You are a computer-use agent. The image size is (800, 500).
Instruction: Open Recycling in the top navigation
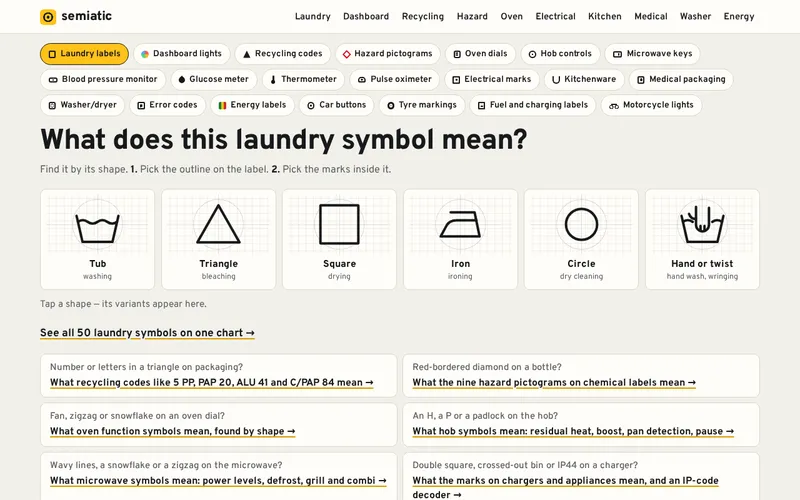tap(422, 16)
